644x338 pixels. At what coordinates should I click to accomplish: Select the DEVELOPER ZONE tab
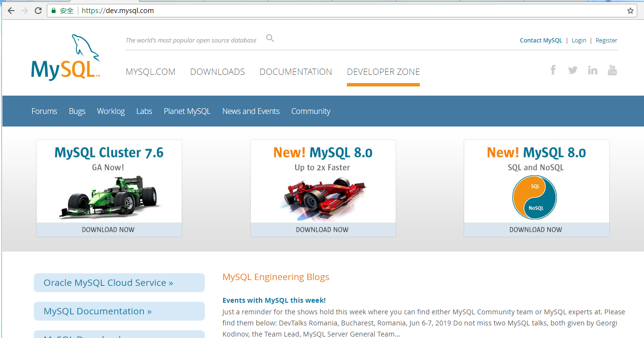pyautogui.click(x=383, y=72)
